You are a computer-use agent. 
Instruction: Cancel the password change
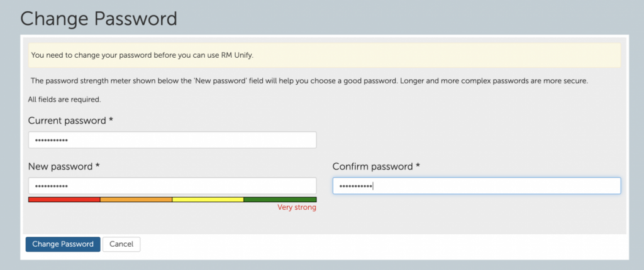click(x=121, y=244)
